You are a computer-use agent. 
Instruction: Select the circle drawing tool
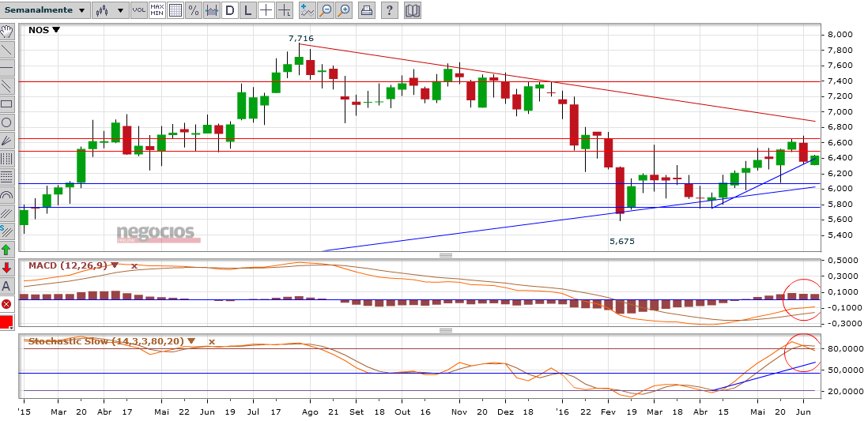click(x=6, y=122)
